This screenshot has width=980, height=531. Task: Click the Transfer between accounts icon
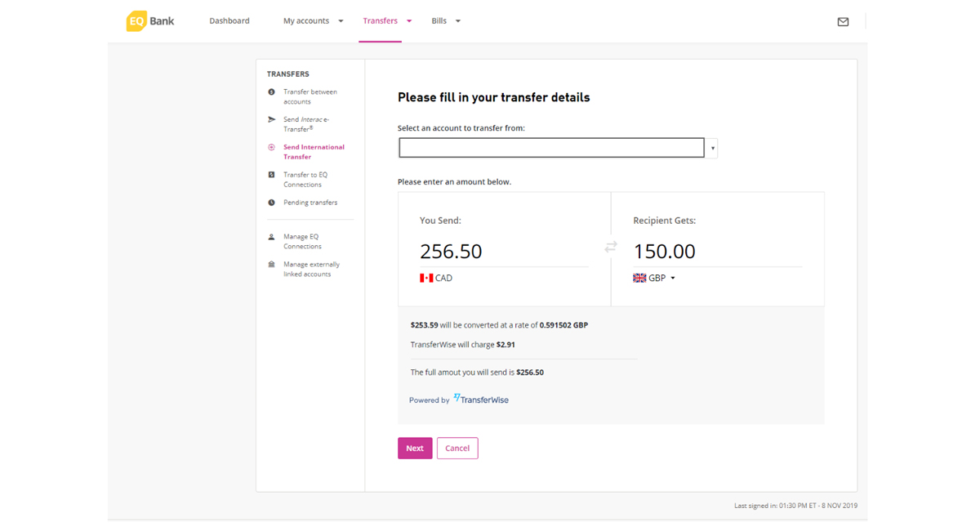pos(272,92)
